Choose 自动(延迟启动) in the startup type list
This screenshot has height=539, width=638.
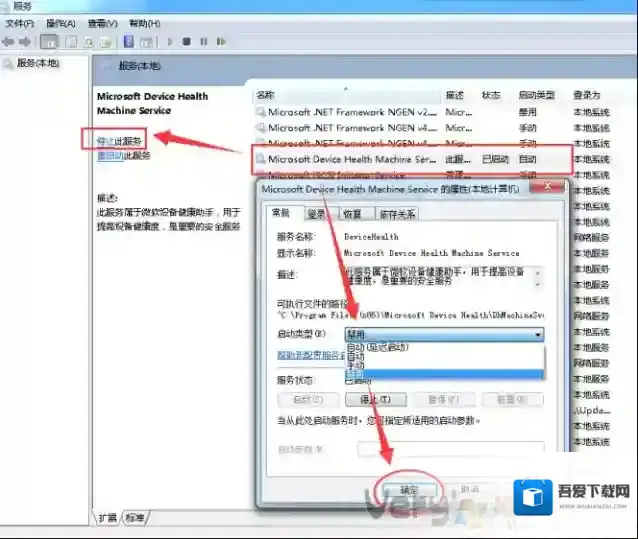pos(444,347)
